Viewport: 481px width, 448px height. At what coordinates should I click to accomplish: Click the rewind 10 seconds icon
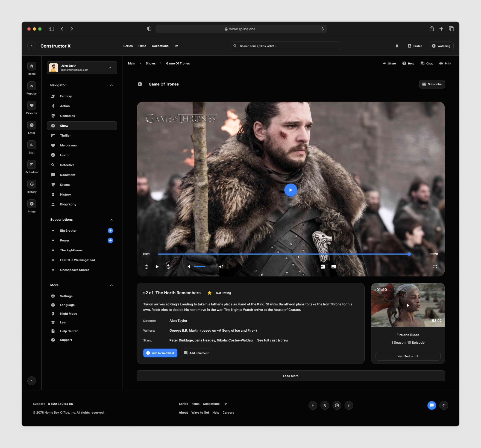pyautogui.click(x=146, y=267)
